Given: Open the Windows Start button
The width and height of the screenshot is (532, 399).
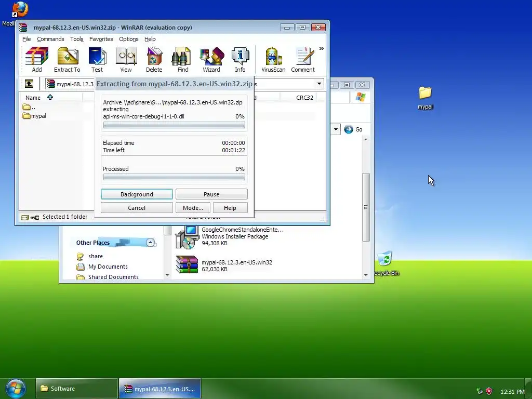Looking at the screenshot, I should (16, 389).
